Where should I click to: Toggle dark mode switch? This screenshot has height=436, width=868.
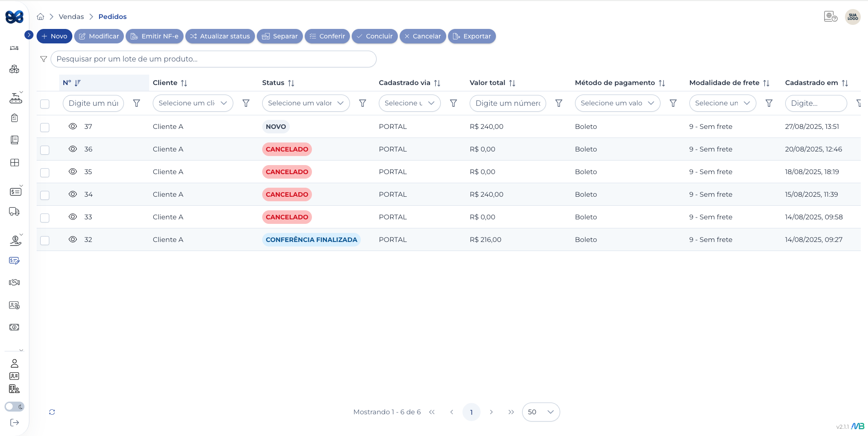point(14,407)
